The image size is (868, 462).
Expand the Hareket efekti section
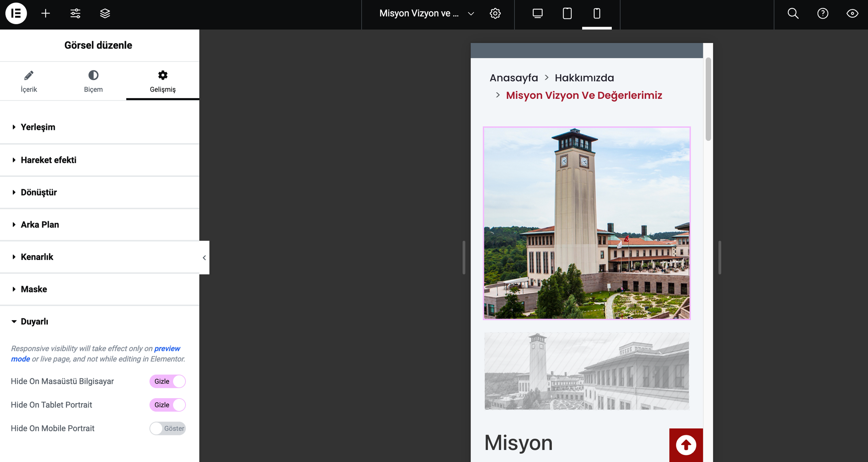48,160
